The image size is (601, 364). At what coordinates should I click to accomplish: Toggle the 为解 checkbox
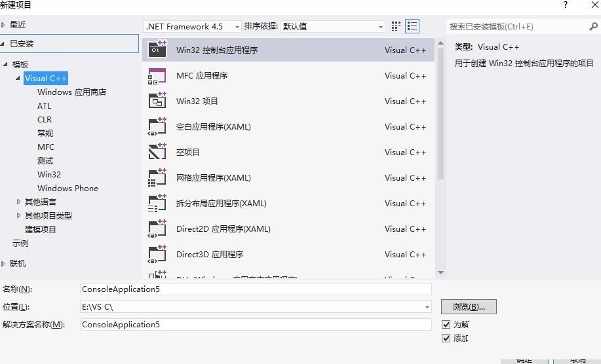[446, 324]
